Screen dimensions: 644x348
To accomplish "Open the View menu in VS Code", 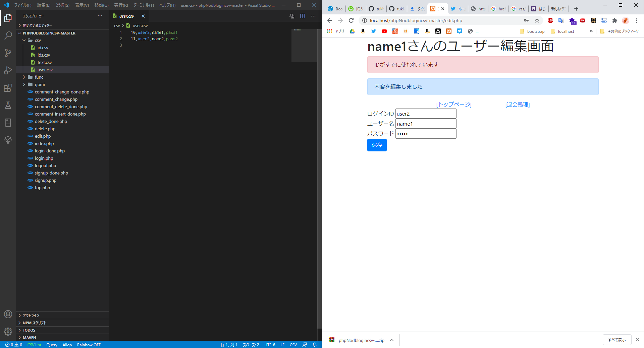I will tap(82, 5).
